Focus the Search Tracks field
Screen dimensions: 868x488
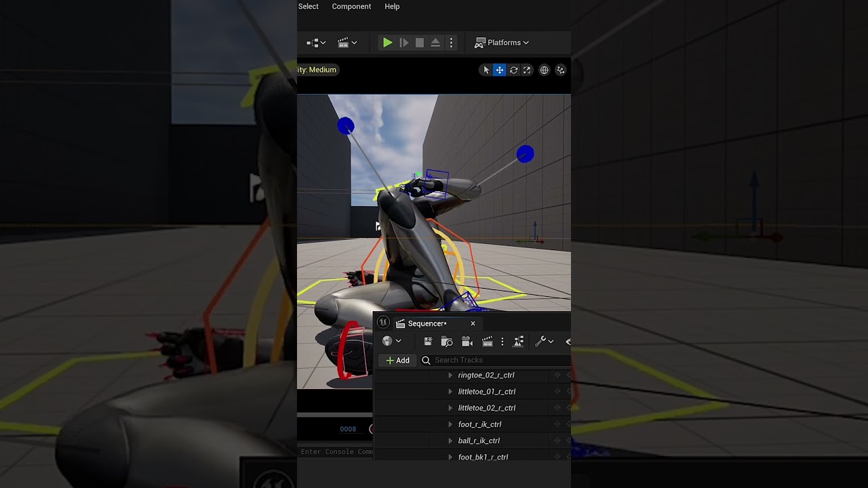coord(496,361)
